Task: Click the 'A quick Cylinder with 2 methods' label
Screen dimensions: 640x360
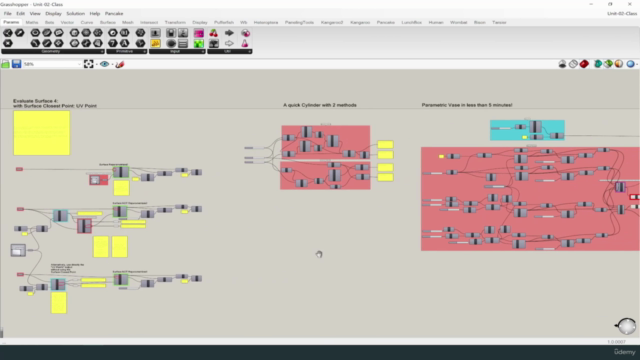Action: (x=320, y=105)
